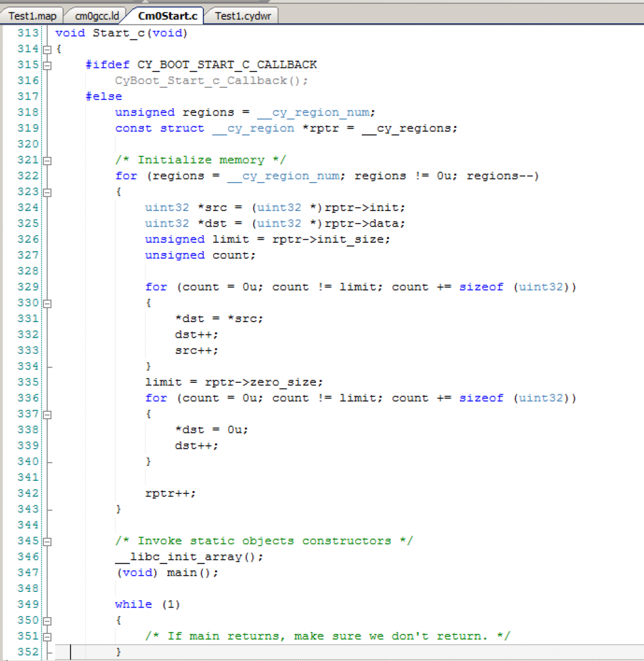Switch to the Test1.map tab

[x=31, y=15]
